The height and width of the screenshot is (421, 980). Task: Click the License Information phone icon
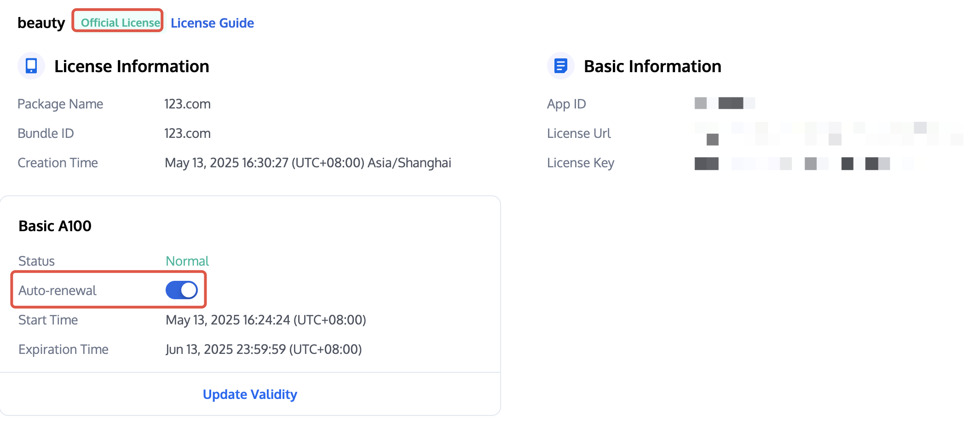pyautogui.click(x=31, y=66)
